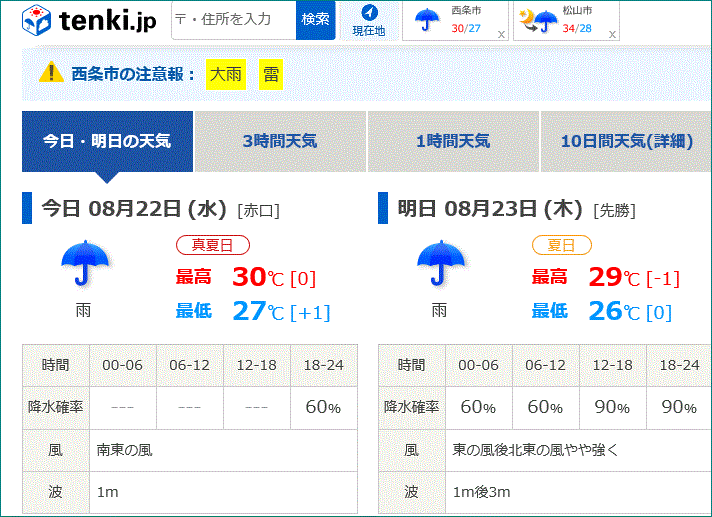Screen dimensions: 712x517
Task: Click tomorrow's large rain umbrella icon
Action: 440,264
